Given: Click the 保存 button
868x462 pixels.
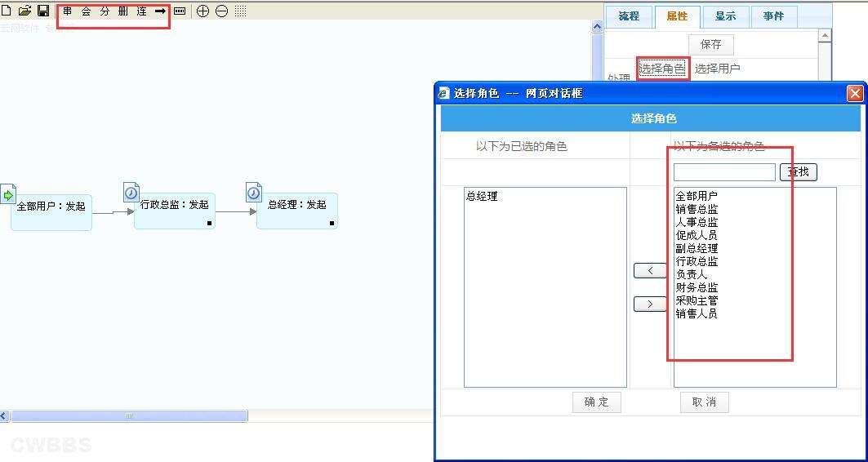Looking at the screenshot, I should point(710,44).
